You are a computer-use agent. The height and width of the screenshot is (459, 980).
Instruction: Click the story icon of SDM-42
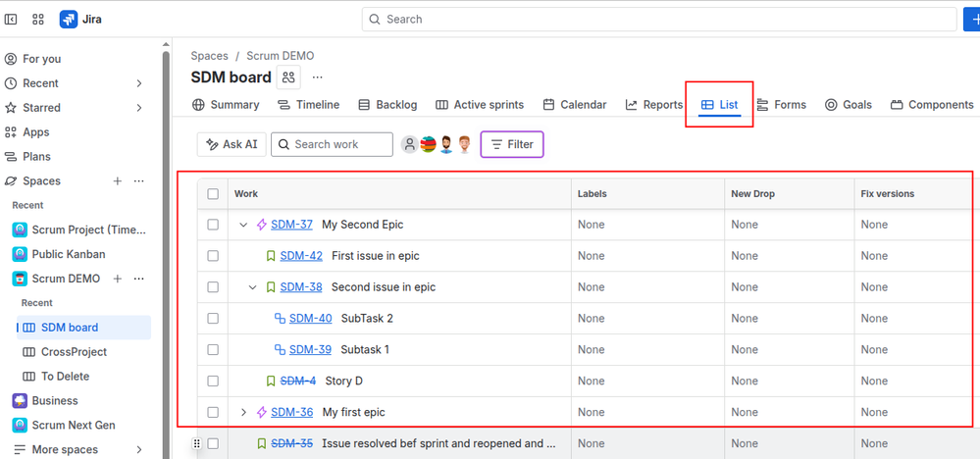pos(271,256)
